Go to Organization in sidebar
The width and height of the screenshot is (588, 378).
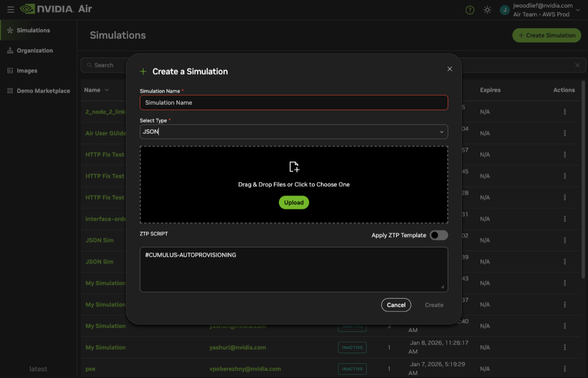(34, 50)
